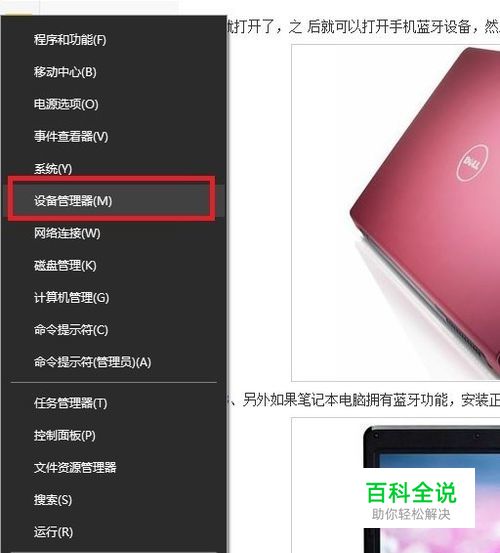The width and height of the screenshot is (500, 553).
Task: Select 搜索(S) in the menu
Action: [x=113, y=500]
